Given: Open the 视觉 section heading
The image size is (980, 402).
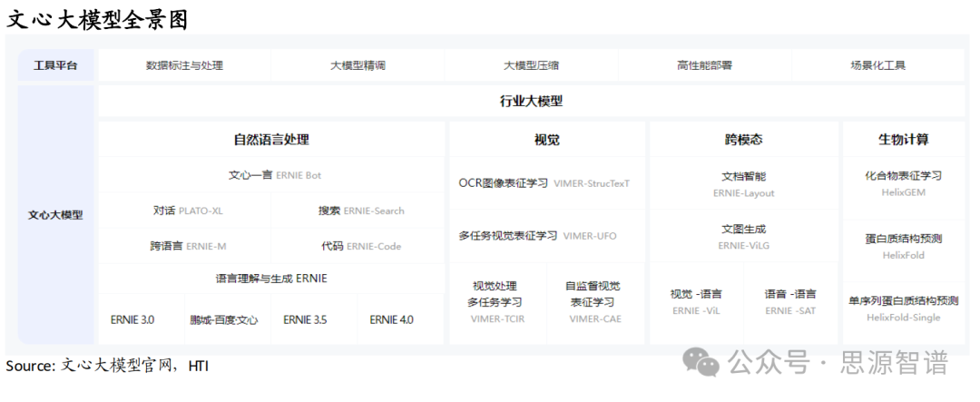Looking at the screenshot, I should [547, 140].
